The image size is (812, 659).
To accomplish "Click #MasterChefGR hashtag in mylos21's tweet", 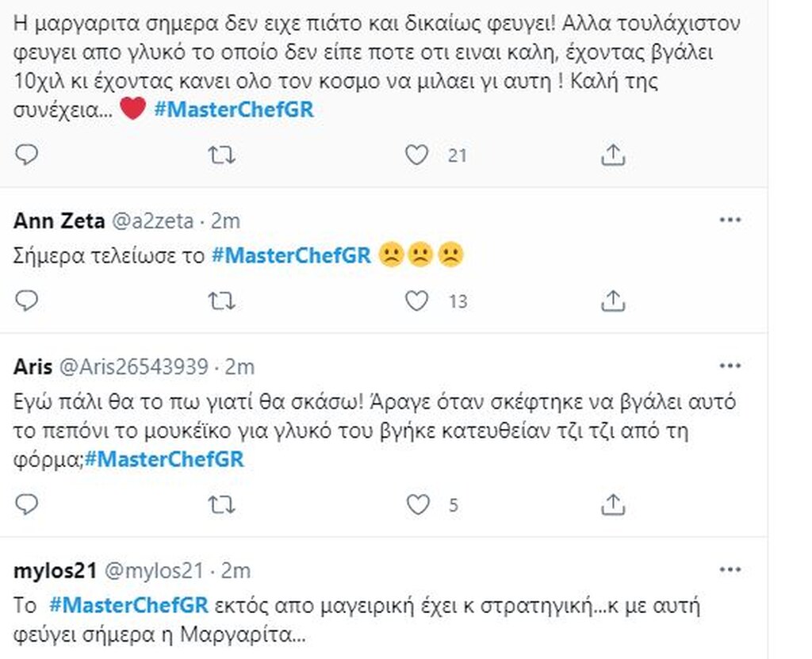I will [x=128, y=606].
